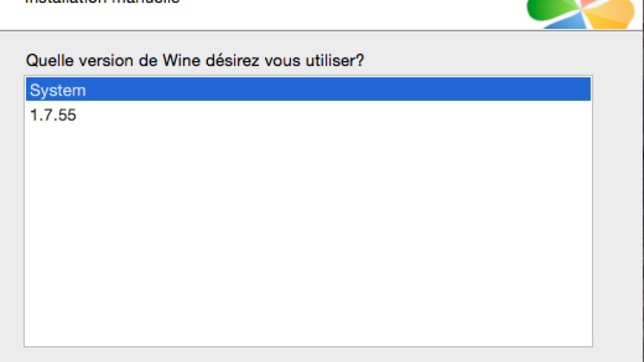Click the gray area below the version list
The image size is (644, 362).
pos(308,355)
